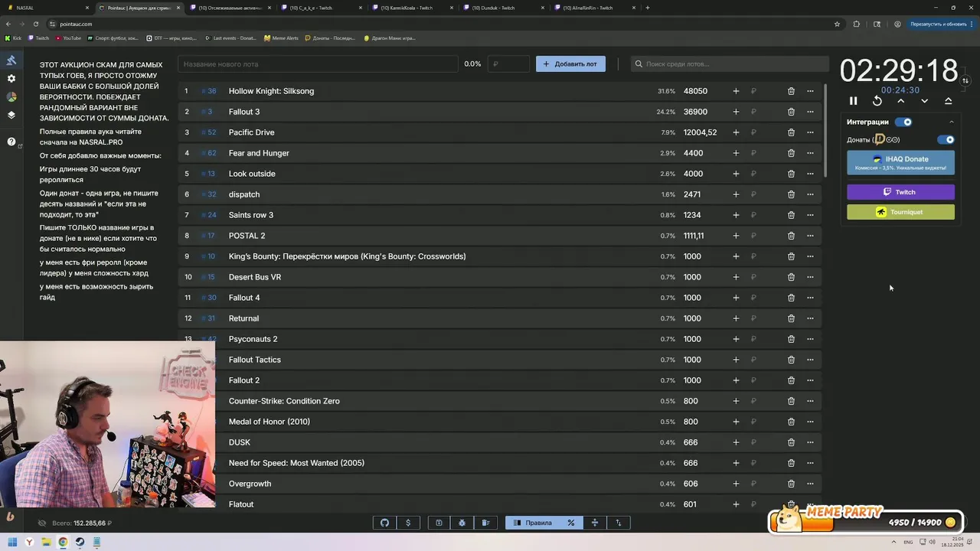Delete Counter-Strike: Condition Zero lot
The width and height of the screenshot is (980, 551).
[x=791, y=401]
